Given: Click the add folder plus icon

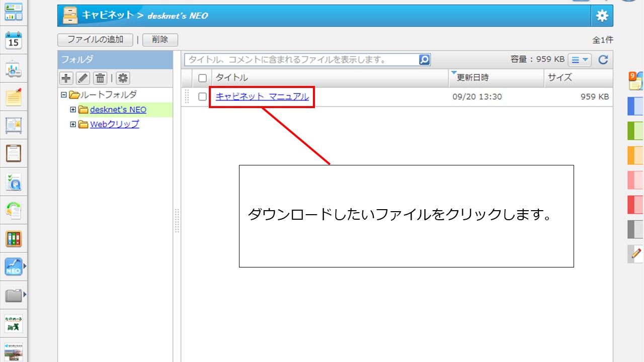Looking at the screenshot, I should pyautogui.click(x=66, y=78).
